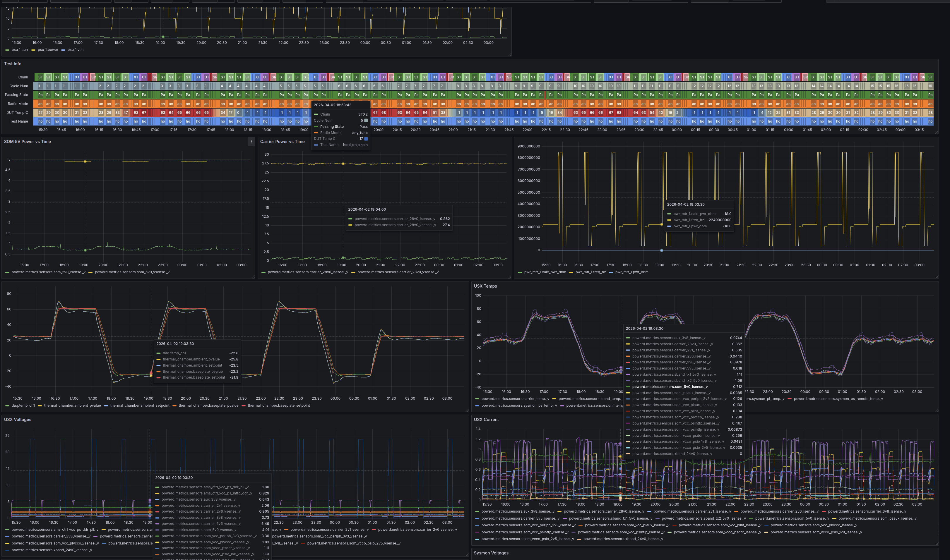Click the thermal chamber panel resize handle
This screenshot has width=950, height=560.
pos(467,410)
